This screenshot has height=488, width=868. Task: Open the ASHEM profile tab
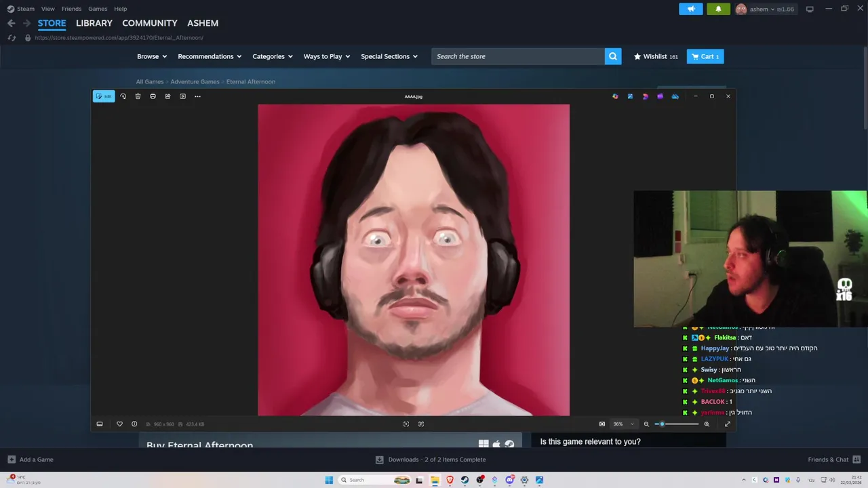[x=203, y=23]
